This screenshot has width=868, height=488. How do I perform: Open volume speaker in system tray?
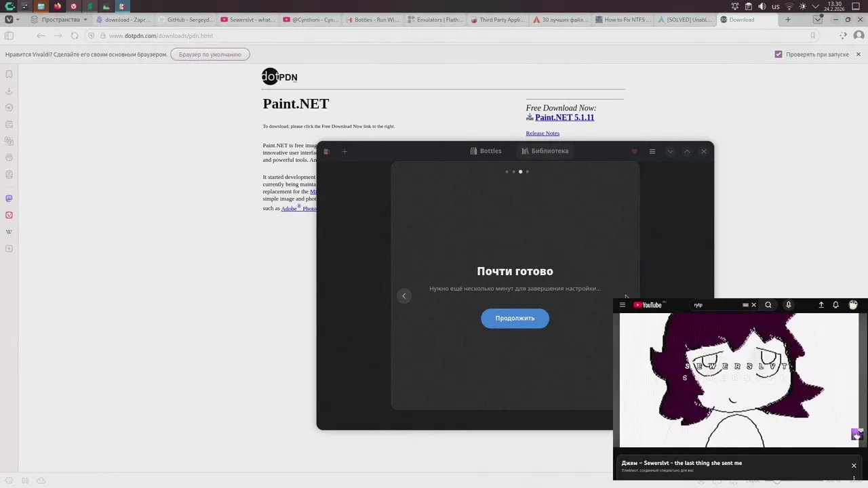point(762,6)
